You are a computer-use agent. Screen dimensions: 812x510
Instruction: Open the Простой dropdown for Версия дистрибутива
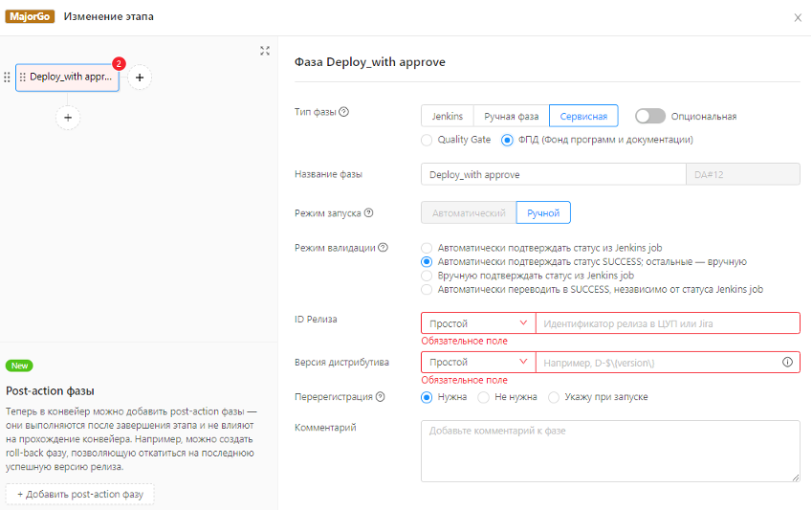click(478, 363)
